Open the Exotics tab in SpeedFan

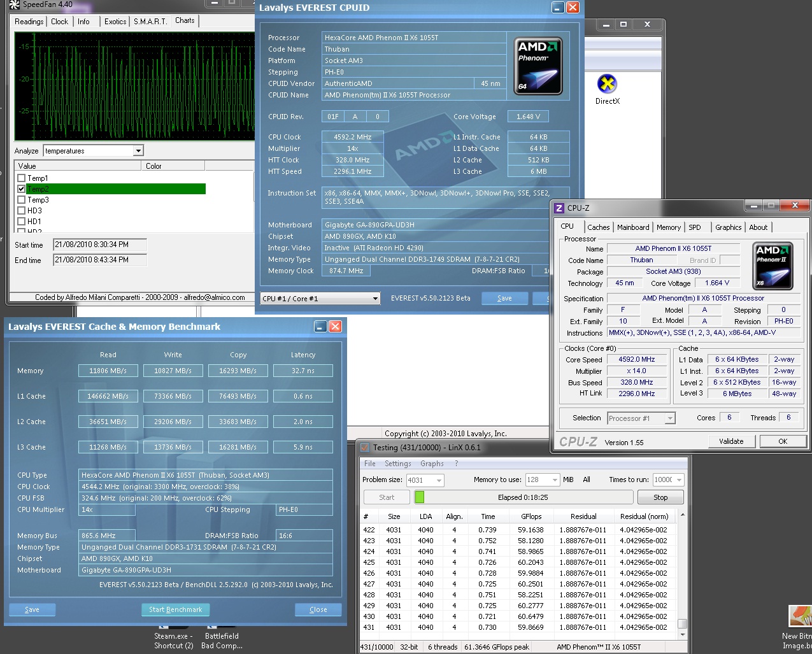coord(115,22)
